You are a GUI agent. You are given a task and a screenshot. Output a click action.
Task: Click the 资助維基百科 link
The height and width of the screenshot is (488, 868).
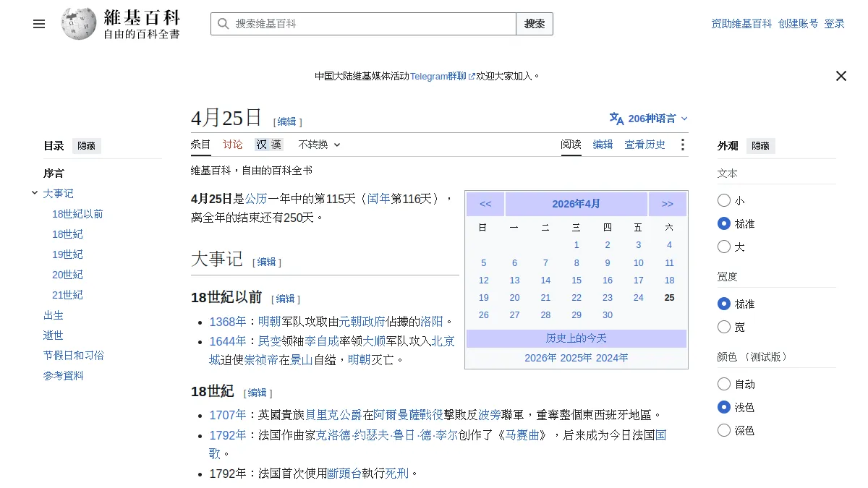(741, 24)
